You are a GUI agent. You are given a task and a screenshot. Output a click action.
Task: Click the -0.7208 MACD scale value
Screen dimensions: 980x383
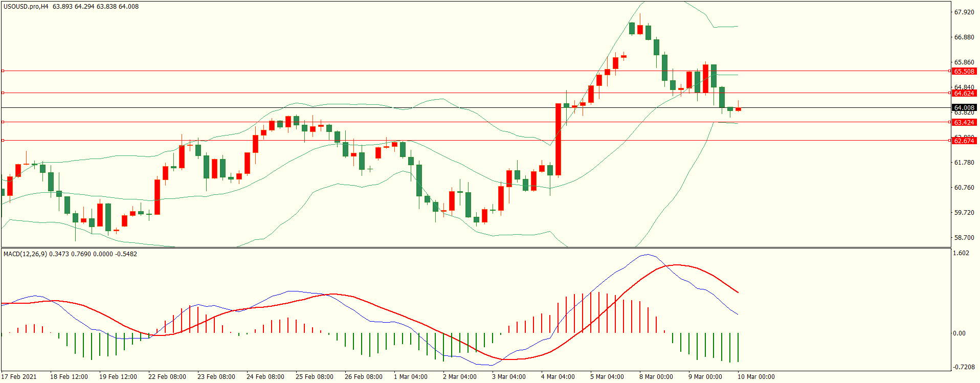(963, 367)
